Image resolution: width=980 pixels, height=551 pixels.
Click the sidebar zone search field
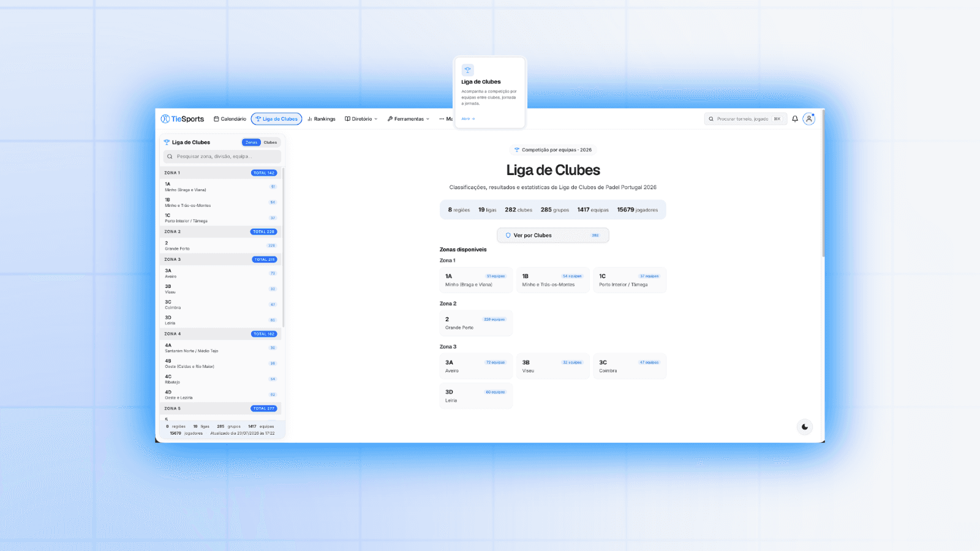click(222, 157)
